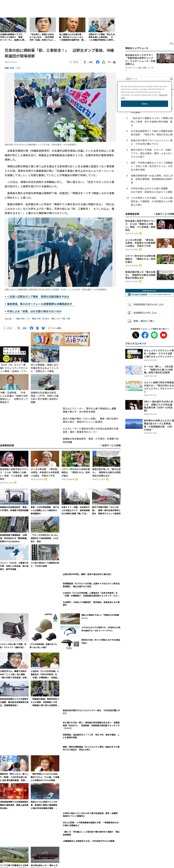Click the X logo icon under the headline
This screenshot has width=174, height=868.
tap(85, 62)
